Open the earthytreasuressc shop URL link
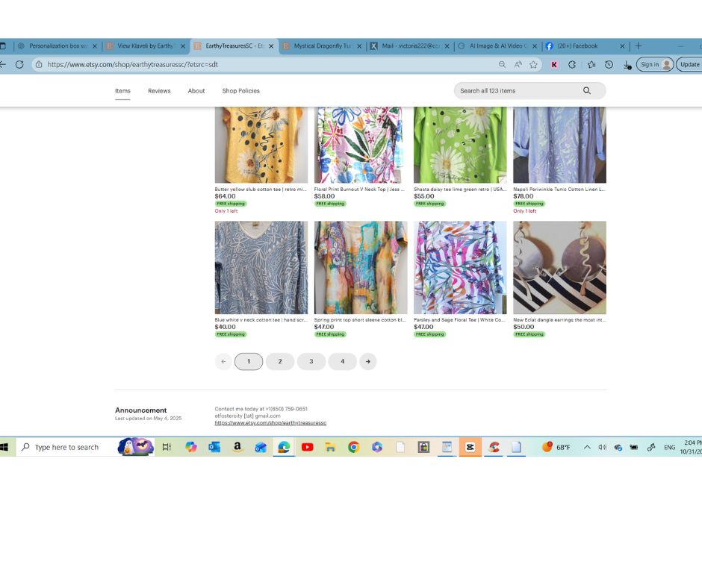702x588 pixels. (270, 423)
